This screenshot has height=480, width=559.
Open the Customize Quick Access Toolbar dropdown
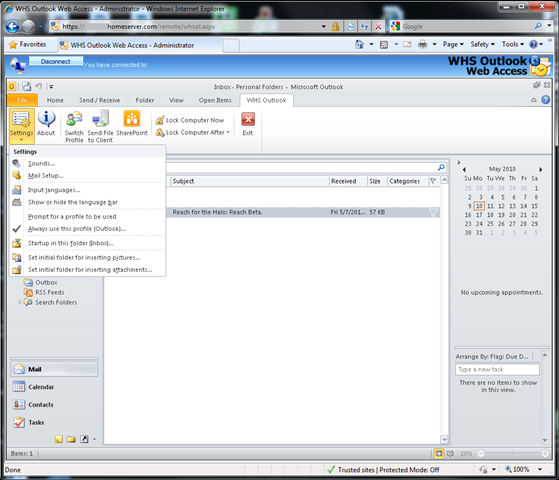pos(51,86)
